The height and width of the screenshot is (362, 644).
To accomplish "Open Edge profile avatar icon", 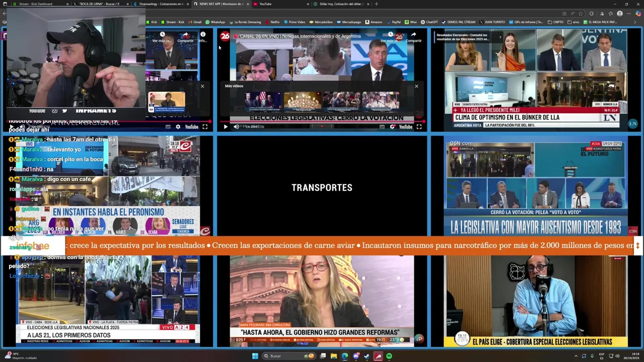I will [x=620, y=14].
